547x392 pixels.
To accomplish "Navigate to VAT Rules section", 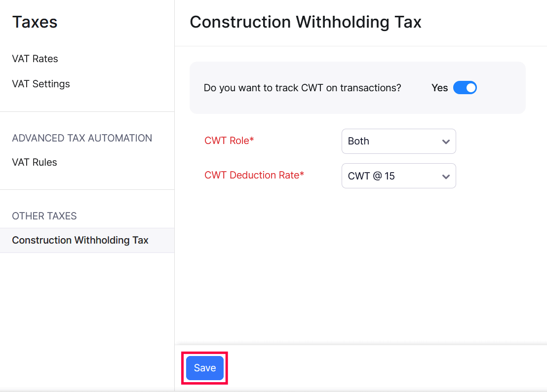I will click(x=35, y=162).
